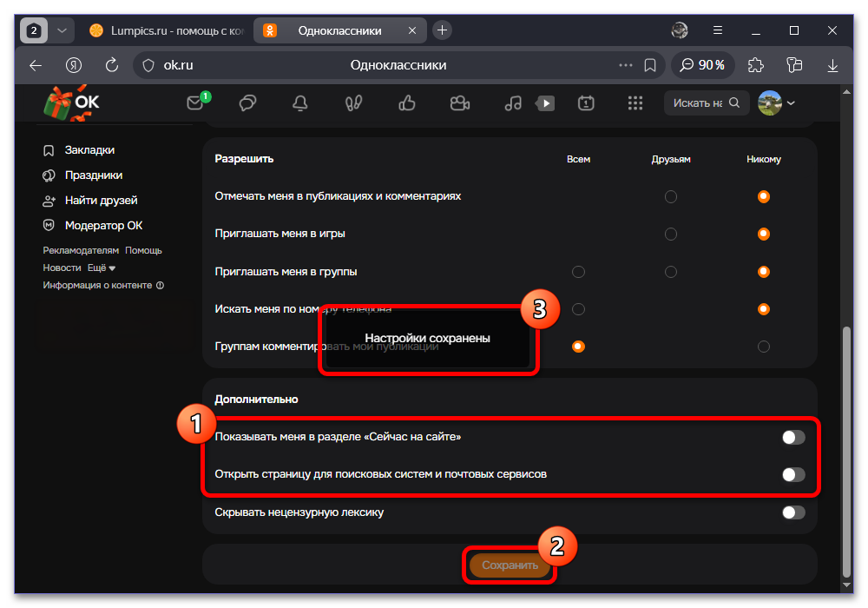The height and width of the screenshot is (608, 868).
Task: Open the Помощь footer link
Action: [x=143, y=251]
